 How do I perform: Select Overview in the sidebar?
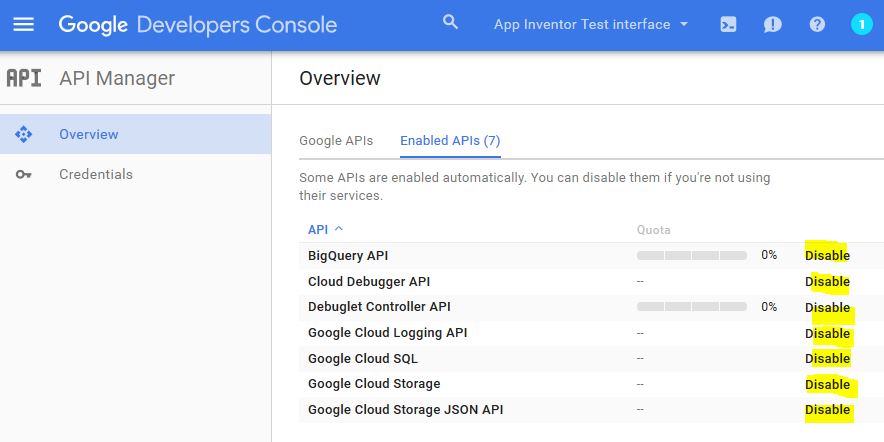[x=135, y=134]
